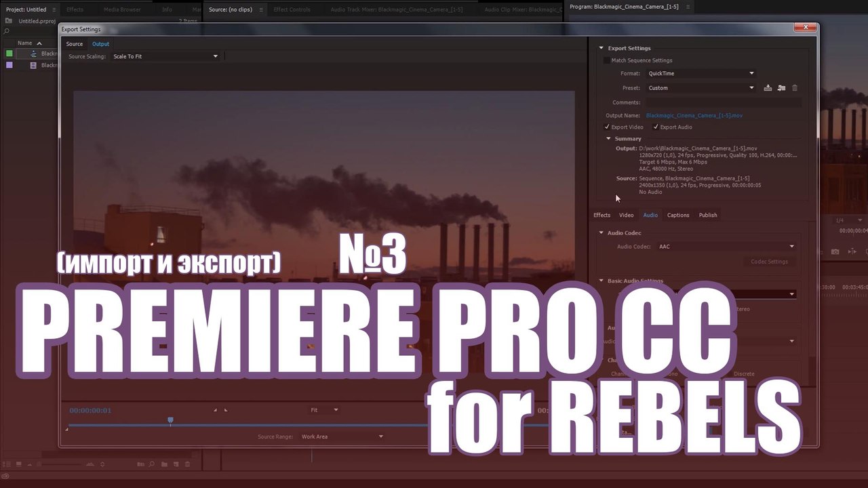Switch Project panel to Icon View
The image size is (868, 488).
tap(19, 464)
